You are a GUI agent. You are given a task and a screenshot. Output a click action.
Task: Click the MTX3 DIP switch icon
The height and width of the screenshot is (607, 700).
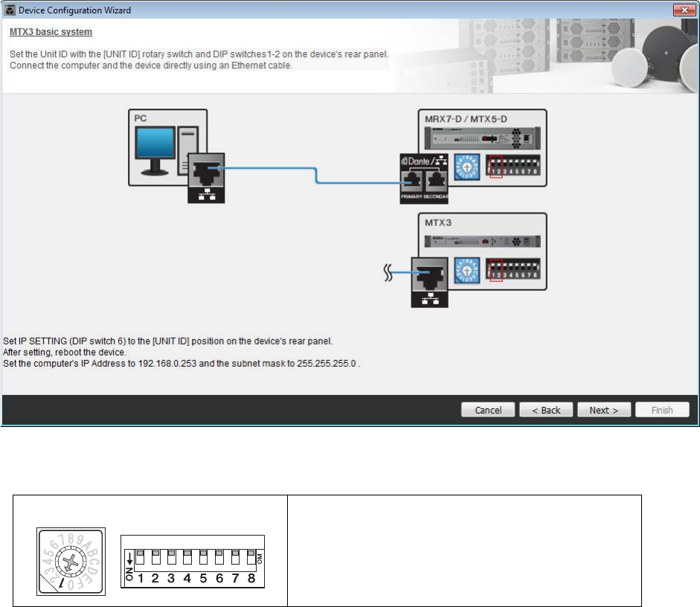click(x=513, y=269)
